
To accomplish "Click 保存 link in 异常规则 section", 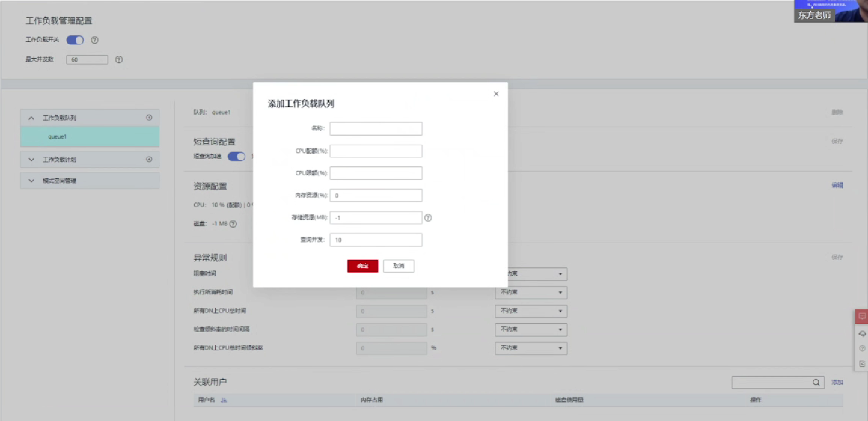I will [837, 257].
